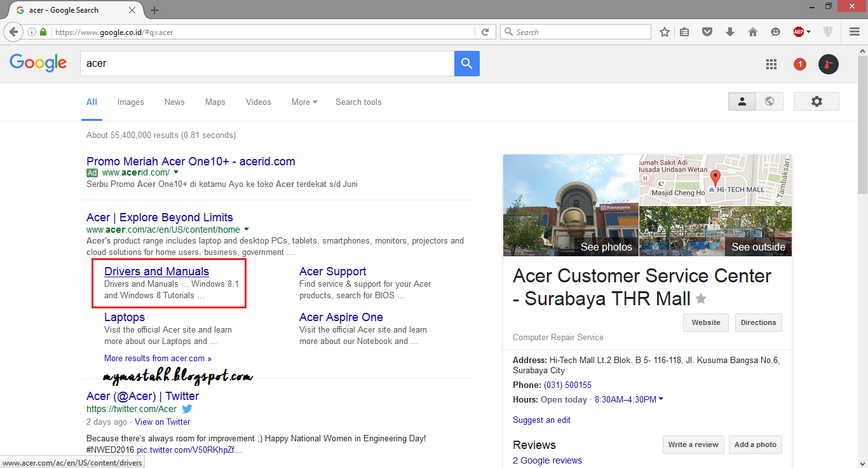Show private results with person toggle
868x468 pixels.
tap(742, 101)
